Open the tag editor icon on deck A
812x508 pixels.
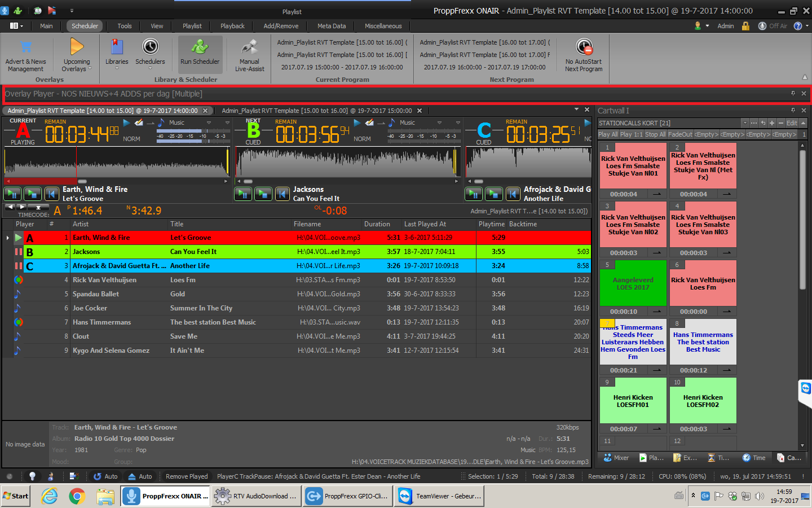[x=139, y=122]
